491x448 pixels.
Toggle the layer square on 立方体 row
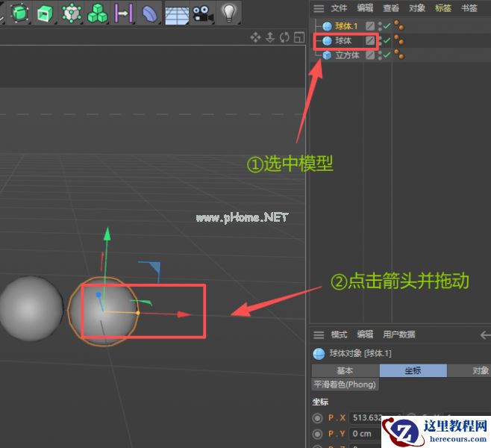click(x=370, y=55)
